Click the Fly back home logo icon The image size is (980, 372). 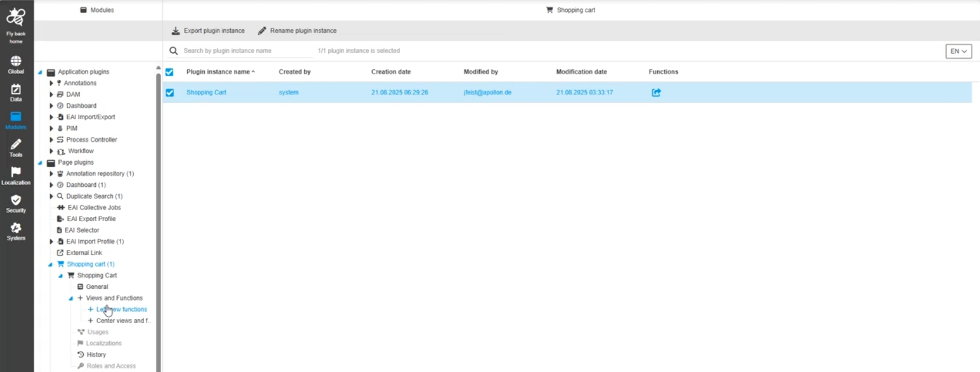(x=16, y=17)
